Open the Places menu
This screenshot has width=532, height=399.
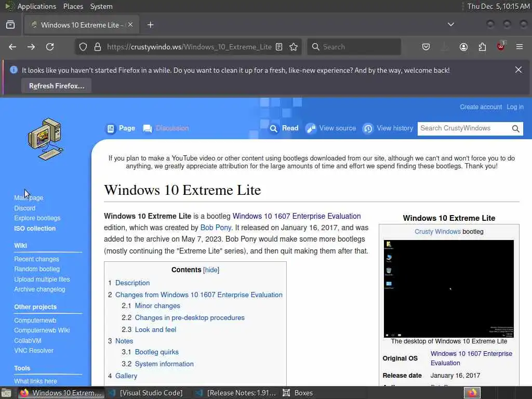[x=73, y=6]
